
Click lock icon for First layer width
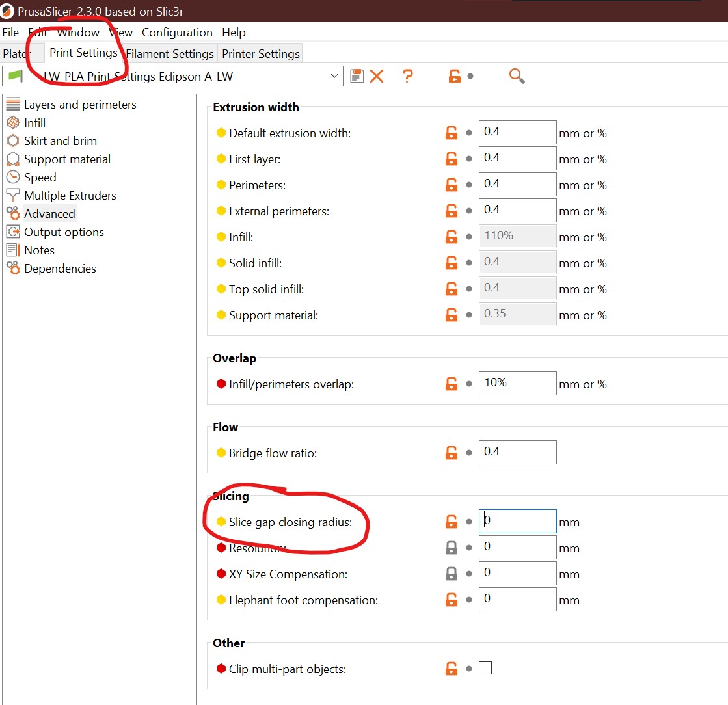(452, 159)
